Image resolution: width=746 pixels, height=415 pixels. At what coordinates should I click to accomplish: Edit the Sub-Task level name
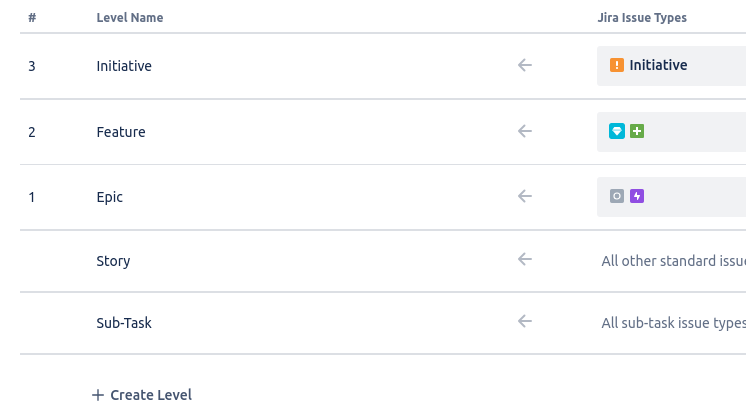pyautogui.click(x=124, y=323)
